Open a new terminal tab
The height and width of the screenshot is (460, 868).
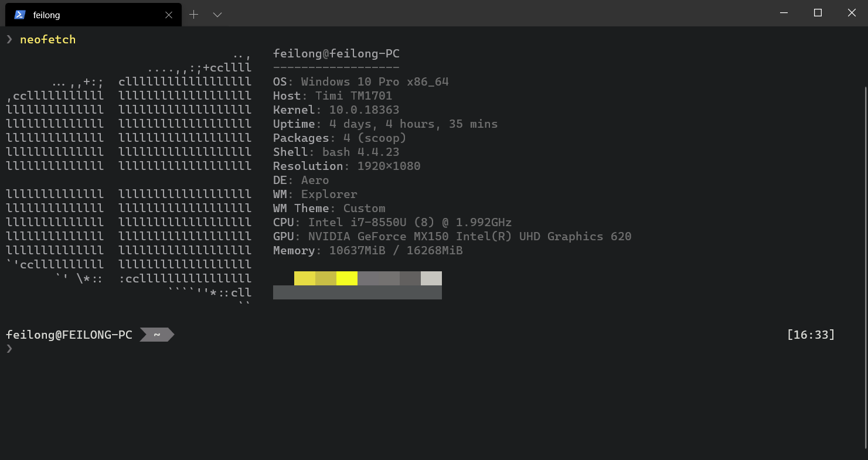click(194, 14)
